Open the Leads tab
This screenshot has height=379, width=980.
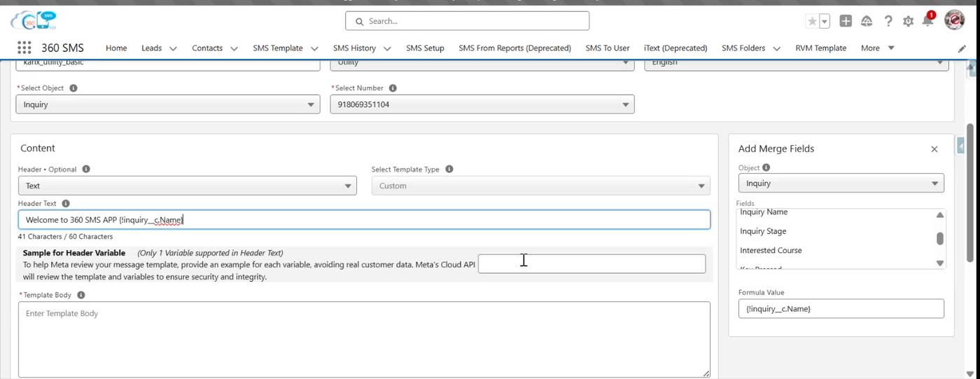[x=151, y=48]
